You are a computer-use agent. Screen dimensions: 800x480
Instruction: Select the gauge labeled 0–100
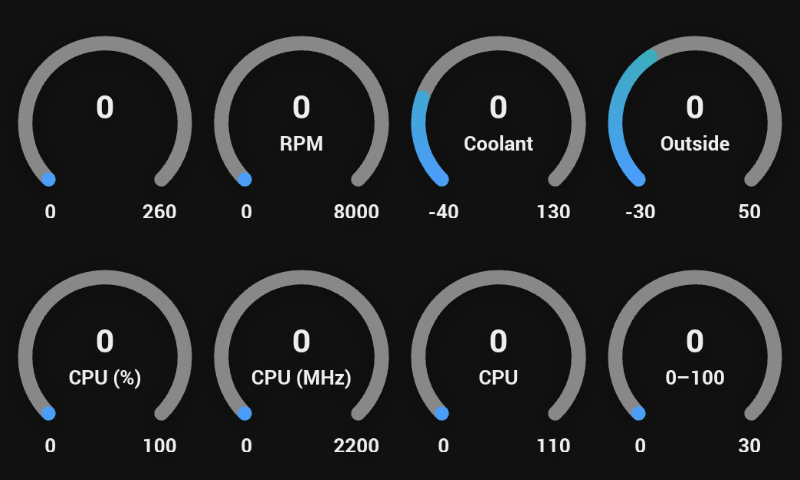tap(695, 378)
